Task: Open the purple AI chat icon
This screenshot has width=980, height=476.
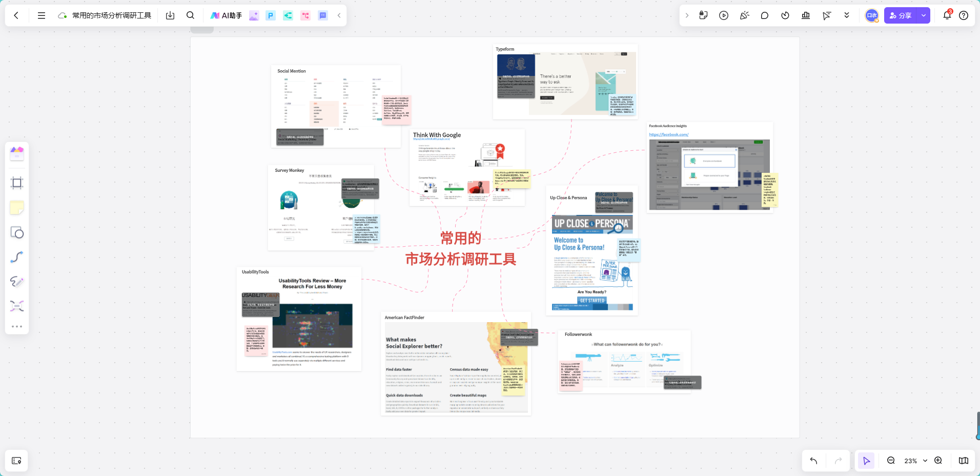Action: coord(323,15)
